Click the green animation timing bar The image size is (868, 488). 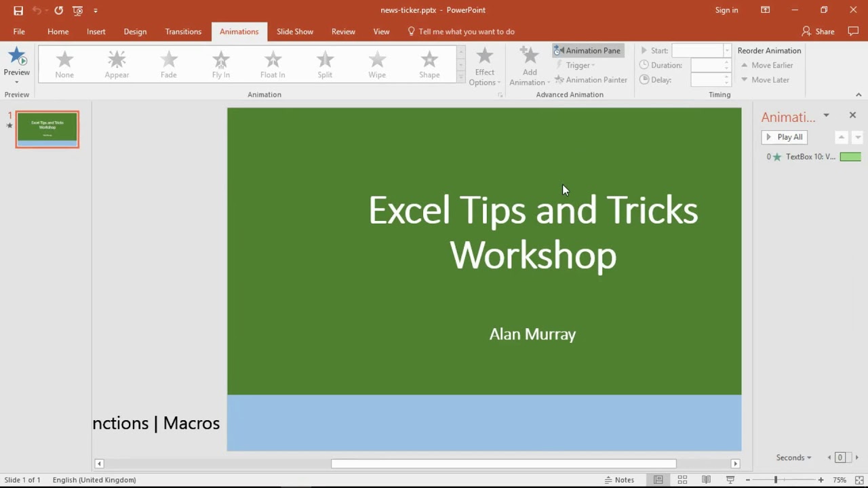click(x=850, y=157)
